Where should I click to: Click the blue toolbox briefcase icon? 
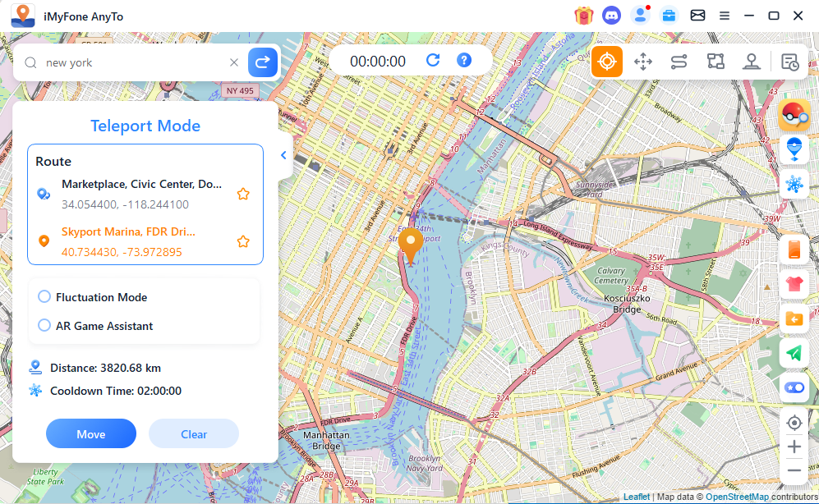669,16
